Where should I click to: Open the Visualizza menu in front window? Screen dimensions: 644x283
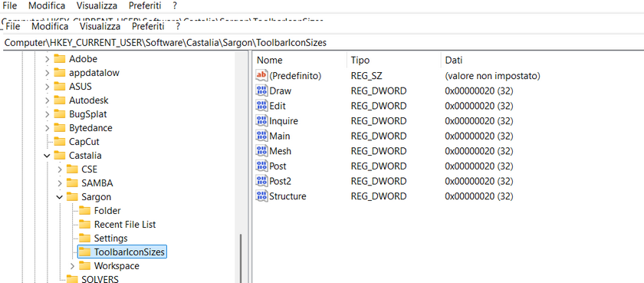(100, 26)
